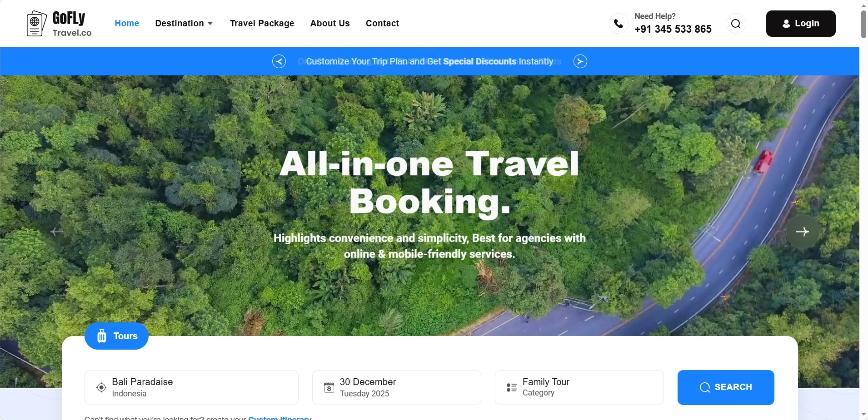Screen dimensions: 868x420
Task: Click the page vertical scrollbar thumb
Action: pyautogui.click(x=863, y=25)
